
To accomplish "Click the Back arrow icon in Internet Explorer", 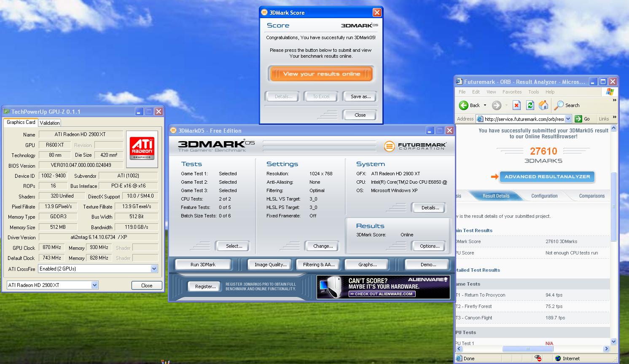I will [x=463, y=105].
